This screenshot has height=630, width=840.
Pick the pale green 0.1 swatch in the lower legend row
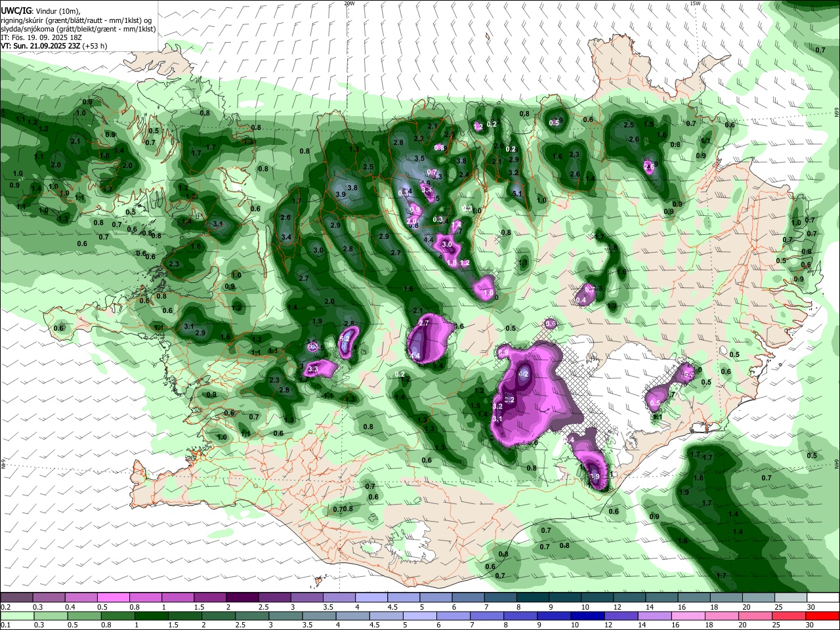click(x=18, y=616)
